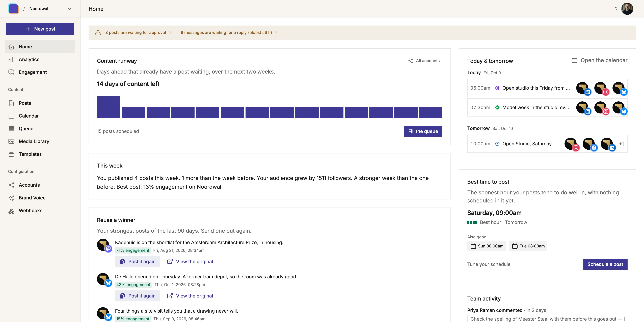View the original De Halle post
This screenshot has width=644, height=322.
[190, 296]
